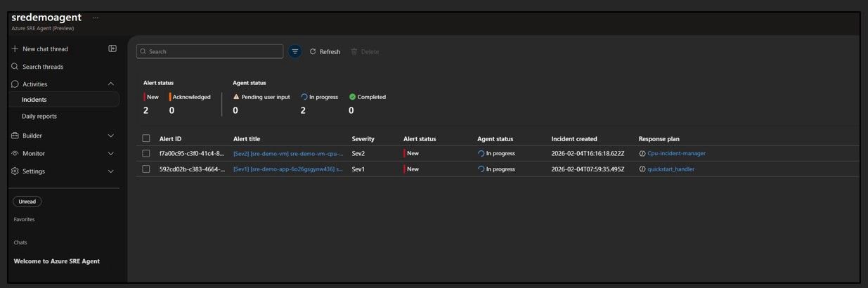
Task: Sort by Alert ID column header
Action: 170,139
